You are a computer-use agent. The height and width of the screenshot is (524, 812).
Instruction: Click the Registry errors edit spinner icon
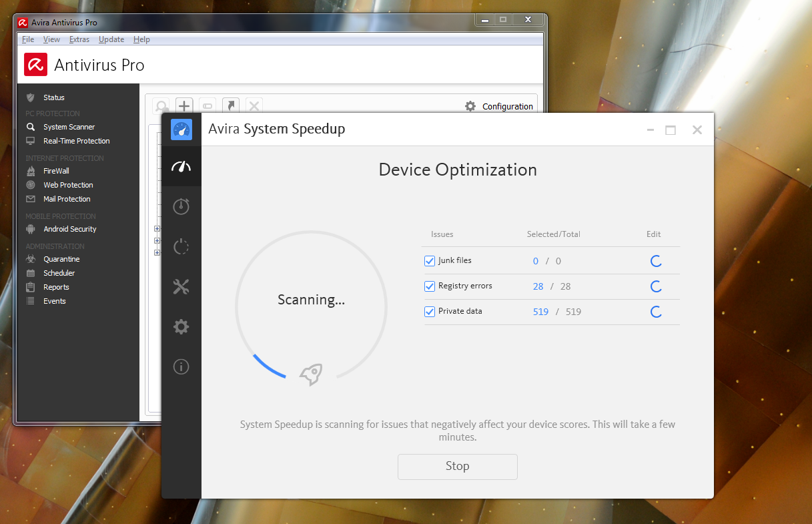coord(656,286)
